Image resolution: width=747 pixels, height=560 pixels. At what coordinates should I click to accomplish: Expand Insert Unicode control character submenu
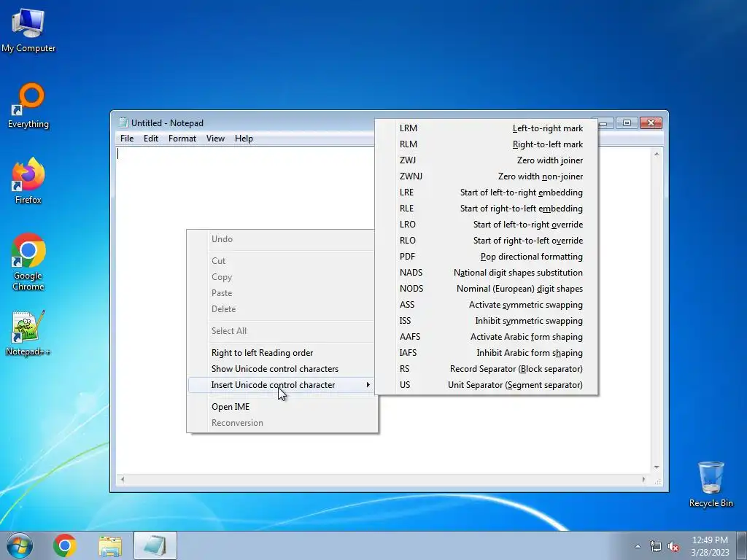tap(282, 385)
